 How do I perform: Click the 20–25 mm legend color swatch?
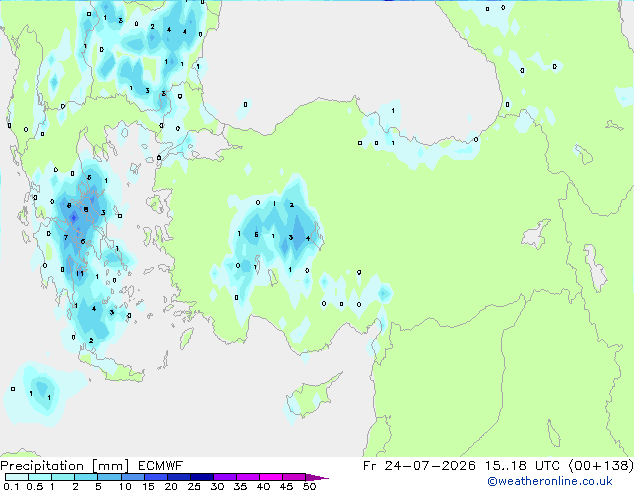click(178, 477)
